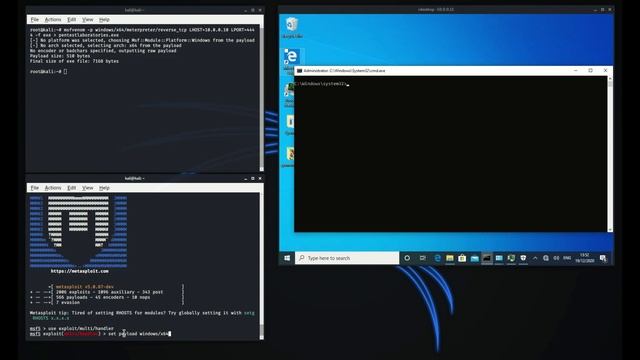640x360 pixels.
Task: Click the 'Type here to search' box
Action: [347, 258]
